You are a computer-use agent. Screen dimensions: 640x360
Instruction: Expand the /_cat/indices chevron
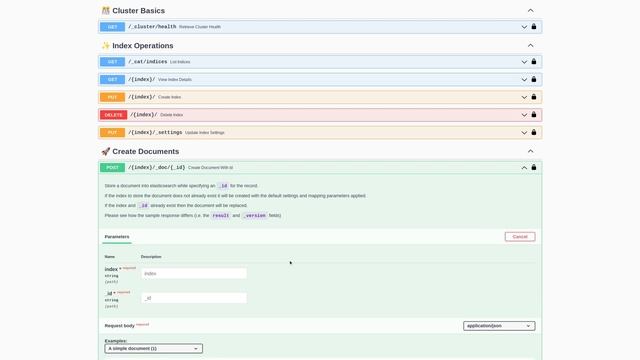click(524, 62)
